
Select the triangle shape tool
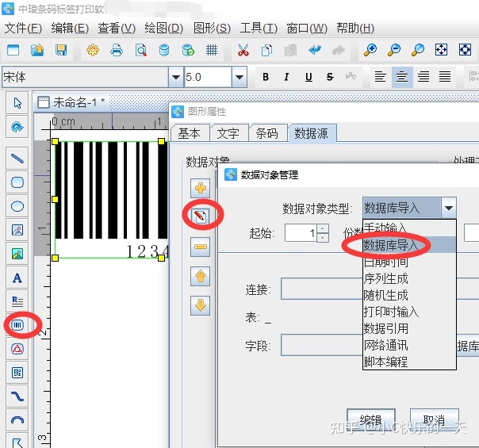pos(17,349)
